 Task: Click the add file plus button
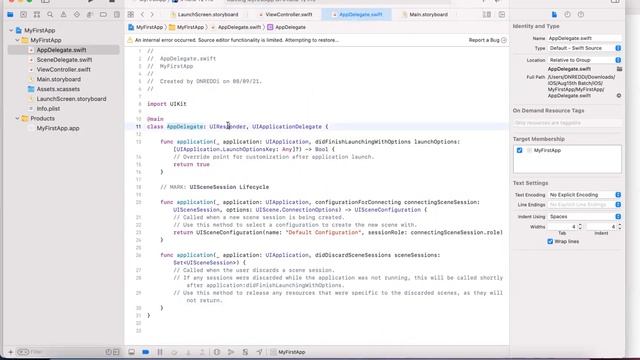[11, 352]
